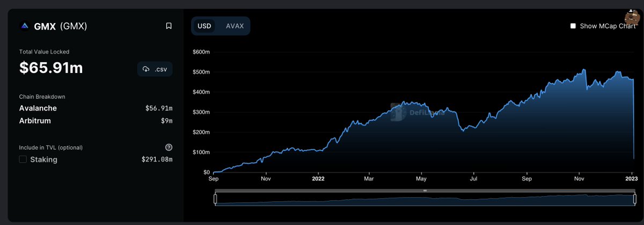Open the help icon for Include in TVL
The width and height of the screenshot is (644, 225).
coord(169,147)
